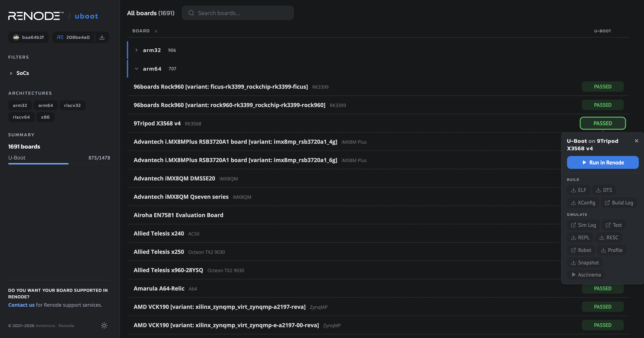Open PASSED status for rock960-rk3399 variant
The image size is (644, 338).
tap(603, 105)
